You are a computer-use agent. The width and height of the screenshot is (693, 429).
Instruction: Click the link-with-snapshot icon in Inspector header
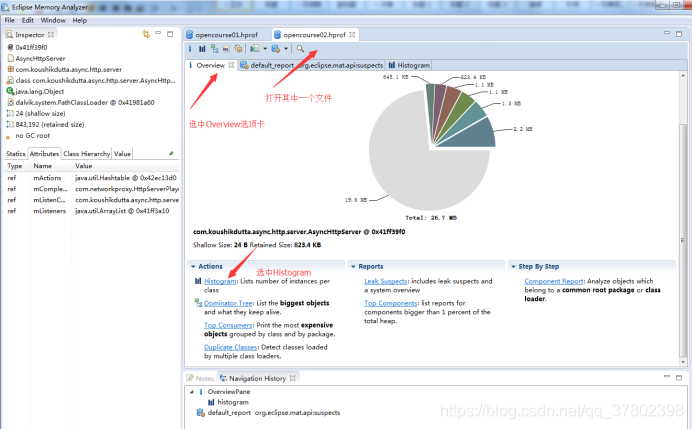[x=146, y=34]
